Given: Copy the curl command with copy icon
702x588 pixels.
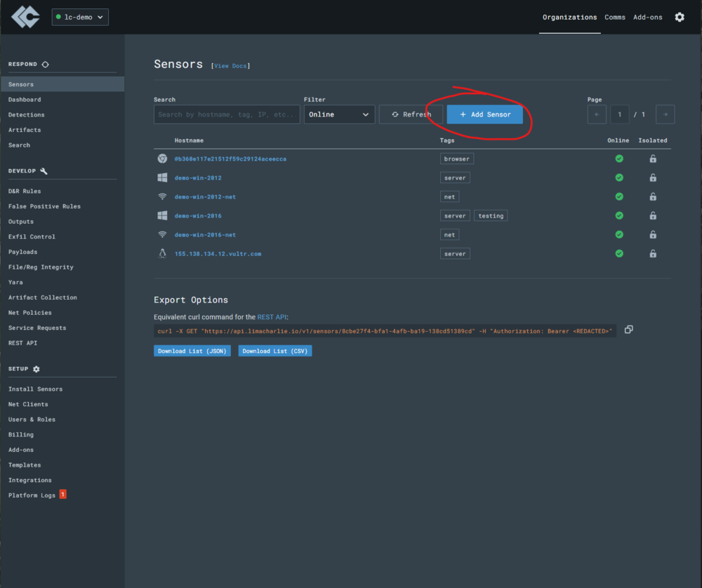Looking at the screenshot, I should 628,329.
